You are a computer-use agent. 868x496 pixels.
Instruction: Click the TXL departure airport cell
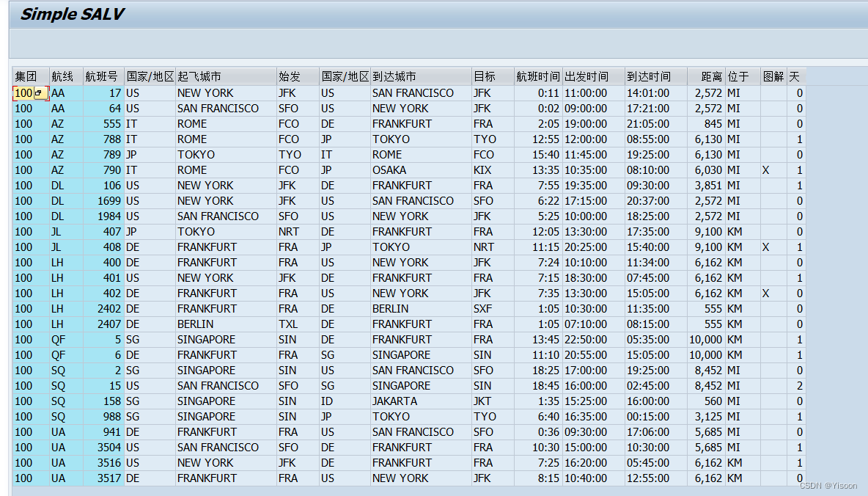coord(298,324)
